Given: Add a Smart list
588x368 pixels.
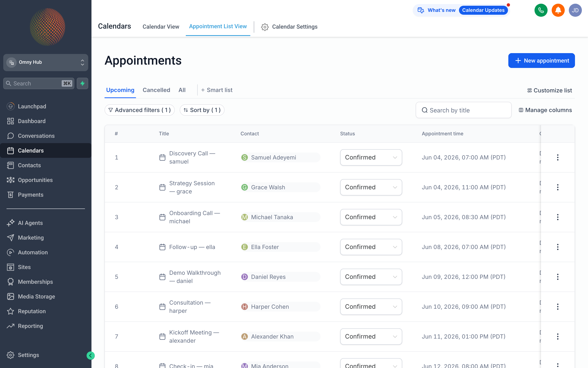Looking at the screenshot, I should [x=217, y=90].
